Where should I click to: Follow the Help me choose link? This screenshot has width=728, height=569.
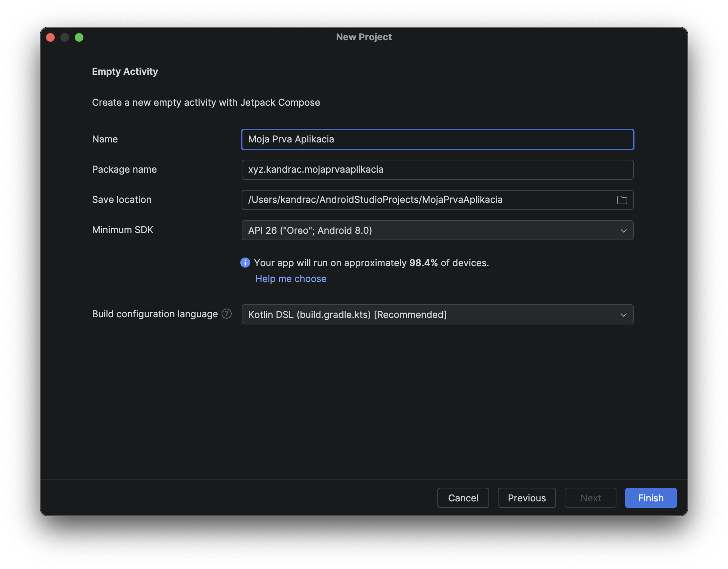[x=291, y=279]
